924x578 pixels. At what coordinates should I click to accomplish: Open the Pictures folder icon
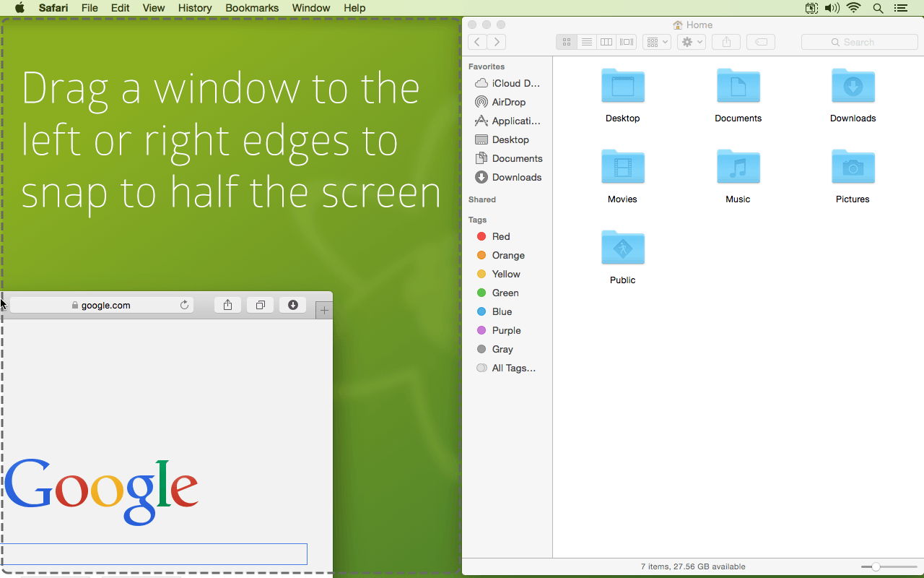pyautogui.click(x=853, y=168)
